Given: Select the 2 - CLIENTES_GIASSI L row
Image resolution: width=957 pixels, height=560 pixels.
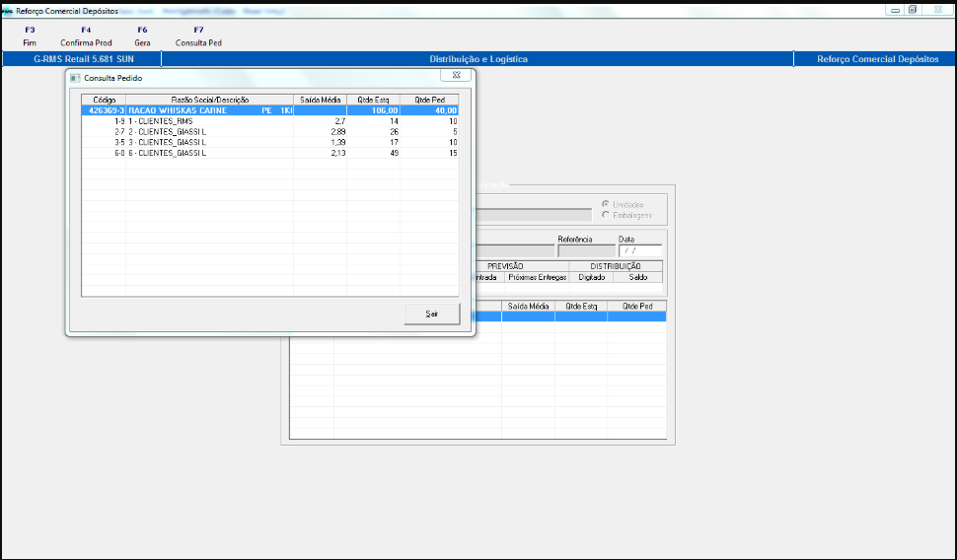Looking at the screenshot, I should (269, 132).
